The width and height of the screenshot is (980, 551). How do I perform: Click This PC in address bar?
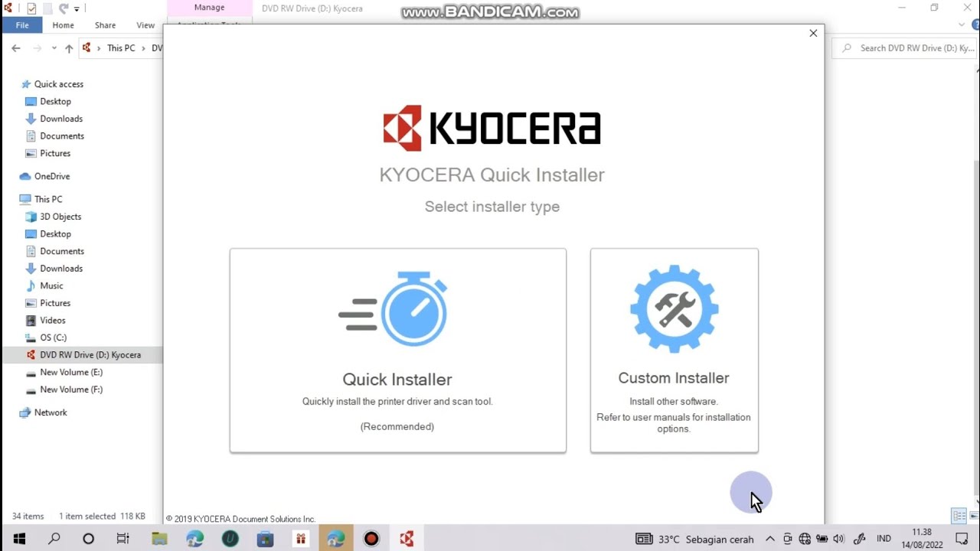coord(121,47)
